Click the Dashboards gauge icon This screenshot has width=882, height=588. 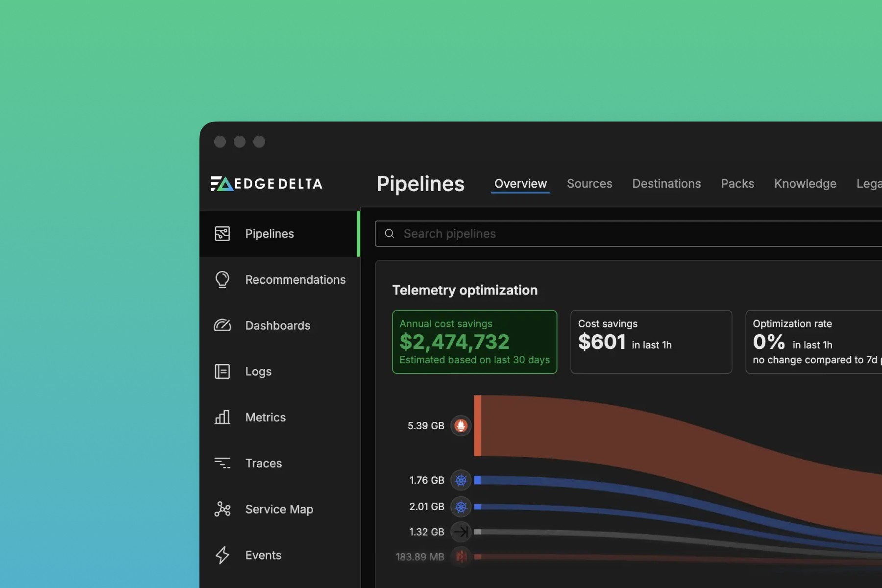pos(222,325)
